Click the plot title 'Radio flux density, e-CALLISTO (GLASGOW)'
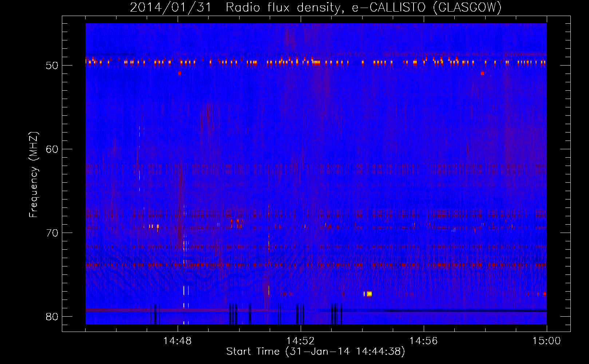589x364 pixels. [x=364, y=7]
